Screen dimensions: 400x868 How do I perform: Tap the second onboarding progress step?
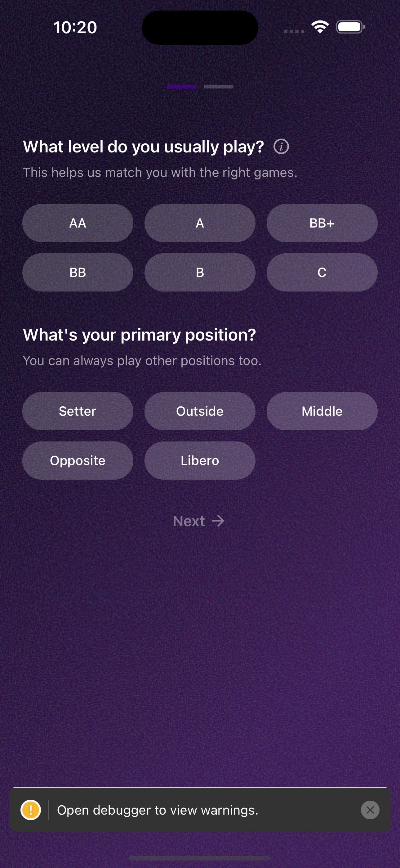(x=219, y=87)
